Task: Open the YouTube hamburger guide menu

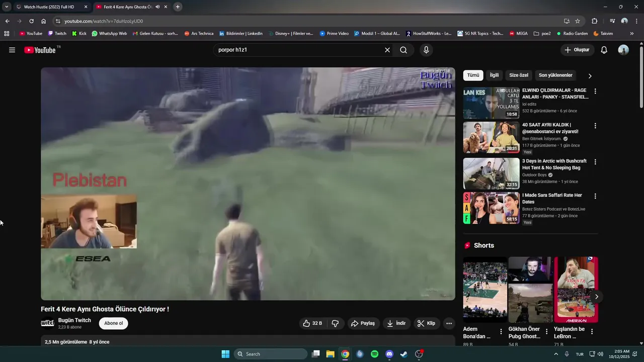Action: click(12, 50)
